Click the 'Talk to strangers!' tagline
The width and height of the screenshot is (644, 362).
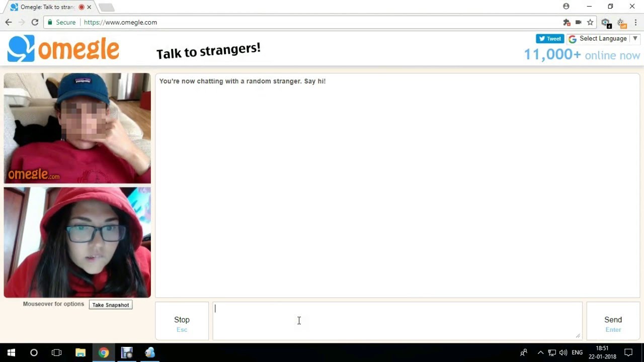point(208,50)
